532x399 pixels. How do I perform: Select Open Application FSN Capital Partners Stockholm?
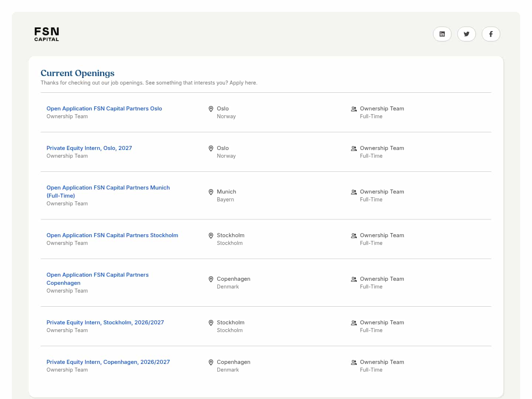(112, 235)
